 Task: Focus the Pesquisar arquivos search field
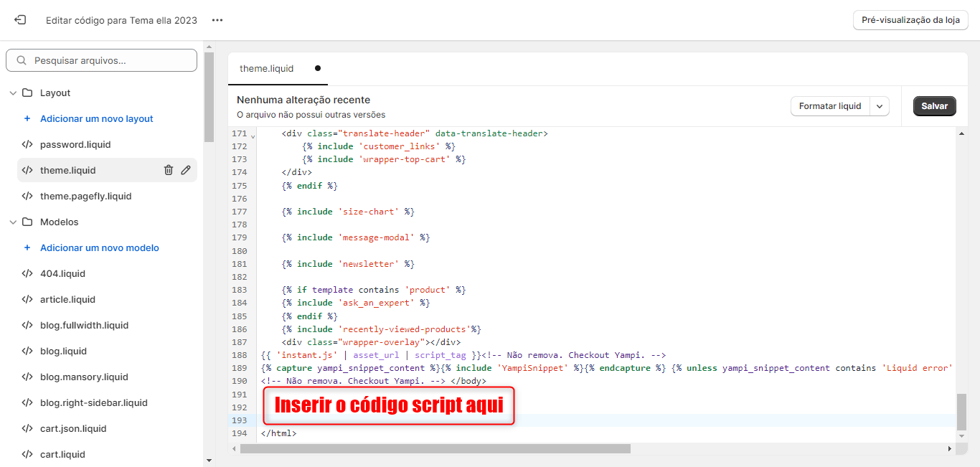[101, 60]
